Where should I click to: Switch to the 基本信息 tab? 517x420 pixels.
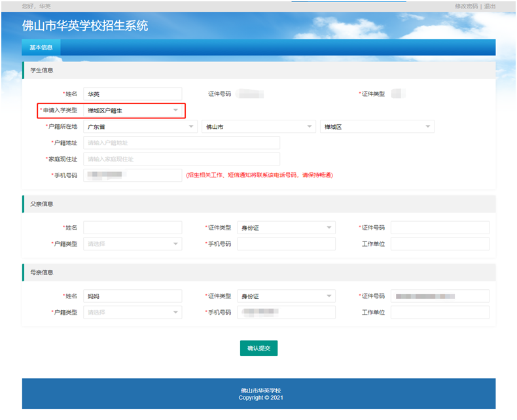pyautogui.click(x=41, y=47)
